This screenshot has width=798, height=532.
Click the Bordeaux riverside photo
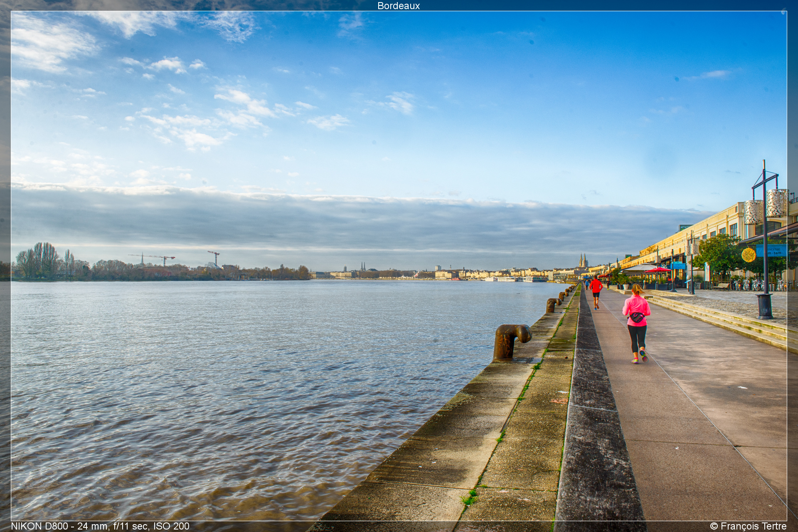pyautogui.click(x=399, y=266)
